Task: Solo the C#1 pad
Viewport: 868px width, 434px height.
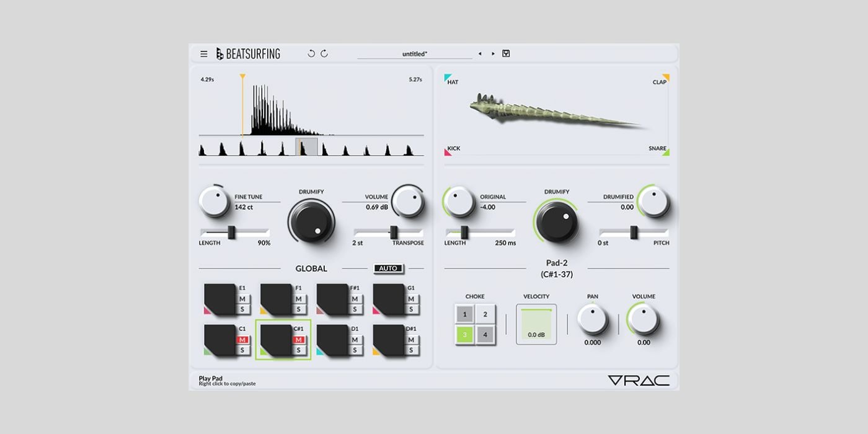Action: pyautogui.click(x=299, y=350)
